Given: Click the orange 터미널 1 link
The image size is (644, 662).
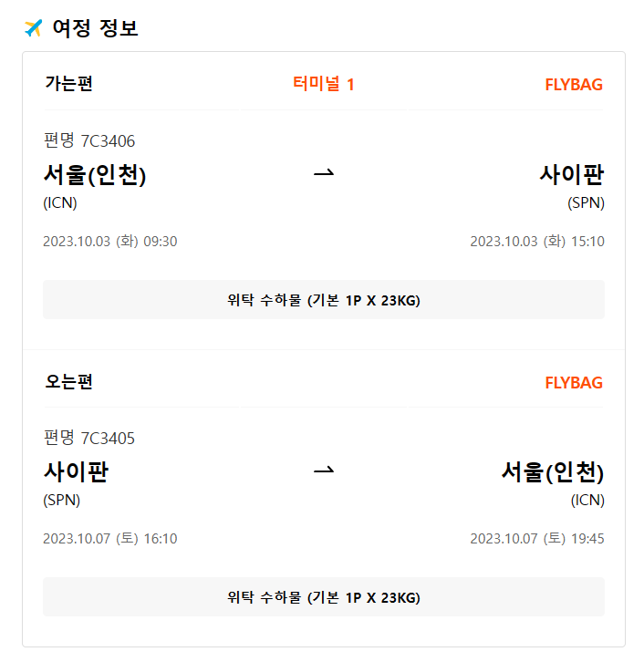Looking at the screenshot, I should pyautogui.click(x=324, y=85).
